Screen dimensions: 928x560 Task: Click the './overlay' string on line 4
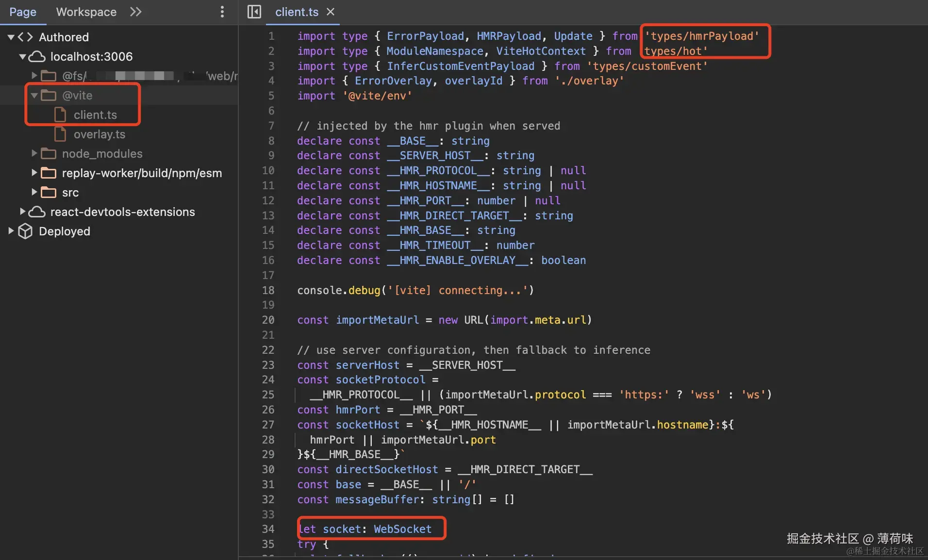click(x=589, y=81)
